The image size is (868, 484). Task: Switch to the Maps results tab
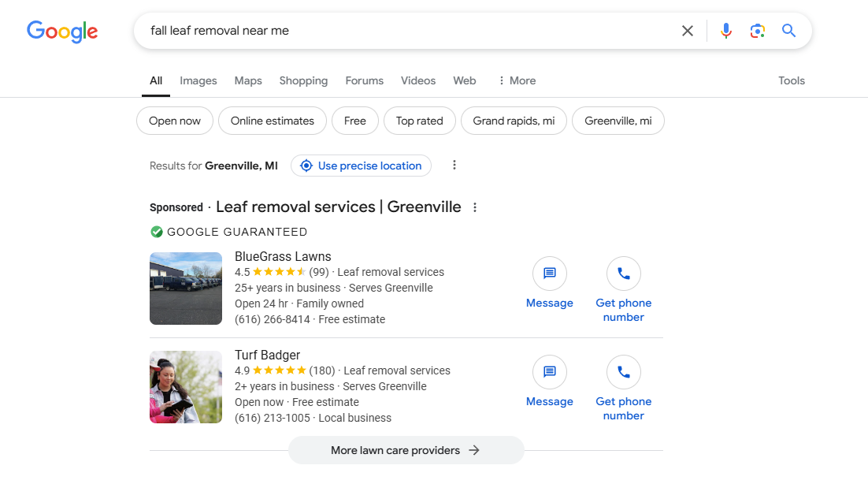click(247, 80)
